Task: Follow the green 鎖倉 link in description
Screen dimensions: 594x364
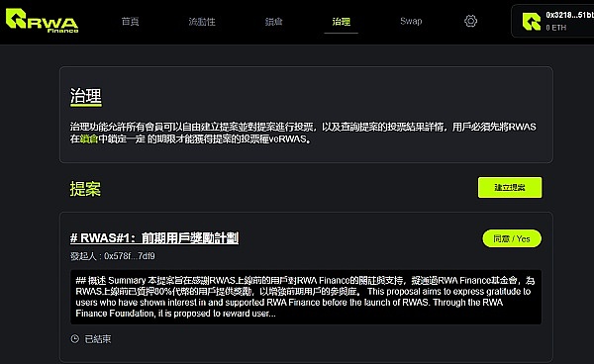Action: (x=89, y=139)
